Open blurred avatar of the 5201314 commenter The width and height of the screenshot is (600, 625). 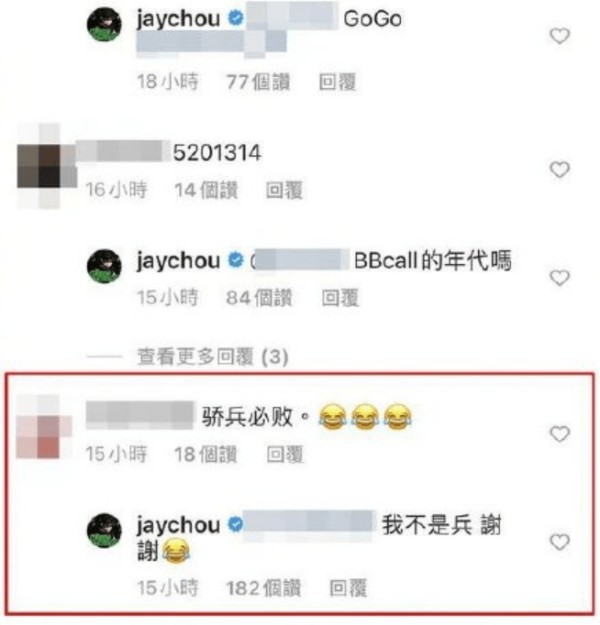pos(47,166)
